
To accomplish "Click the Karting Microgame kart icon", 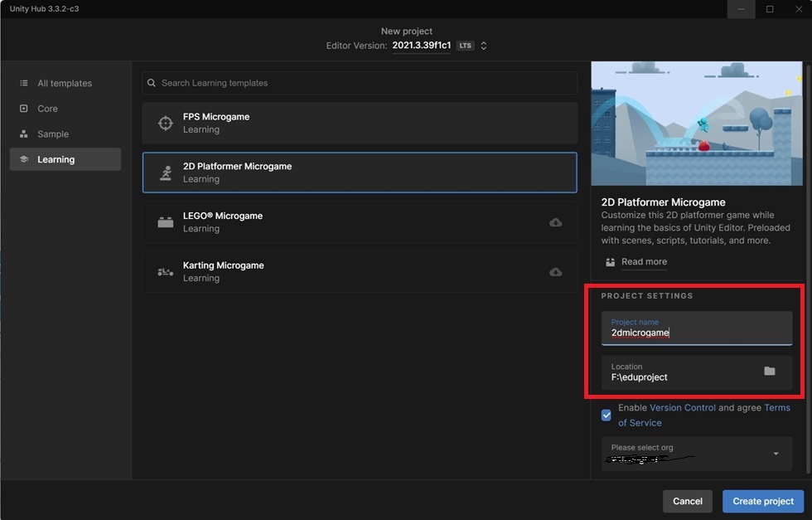I will click(165, 272).
